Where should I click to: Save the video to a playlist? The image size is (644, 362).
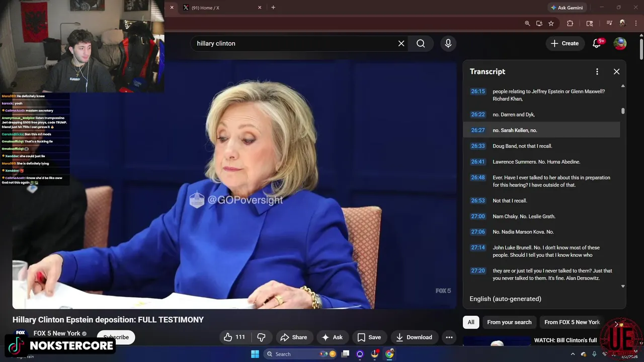(369, 337)
